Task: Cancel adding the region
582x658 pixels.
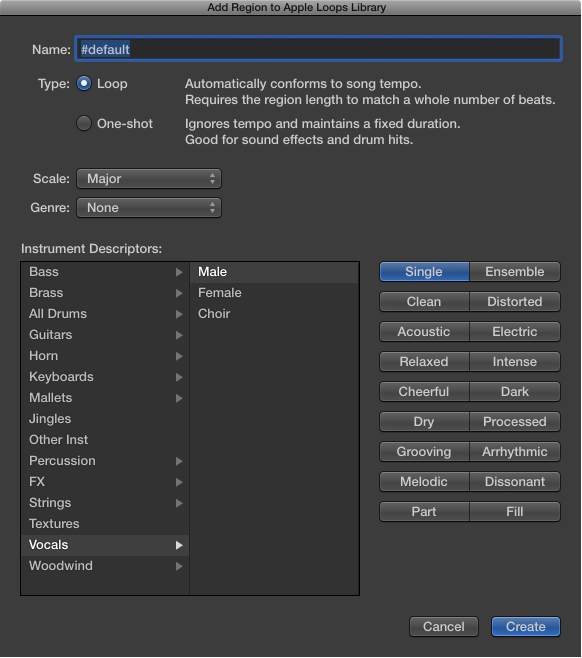Action: point(444,627)
